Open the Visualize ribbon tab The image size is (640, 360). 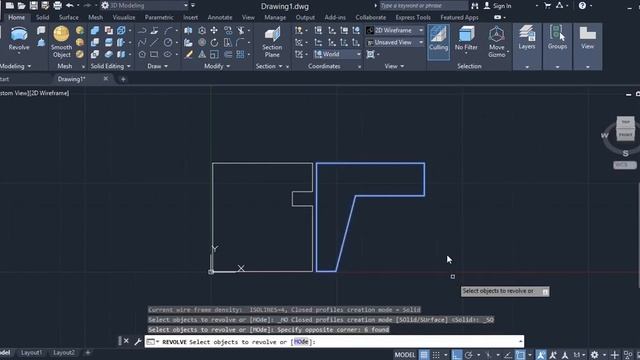point(124,18)
